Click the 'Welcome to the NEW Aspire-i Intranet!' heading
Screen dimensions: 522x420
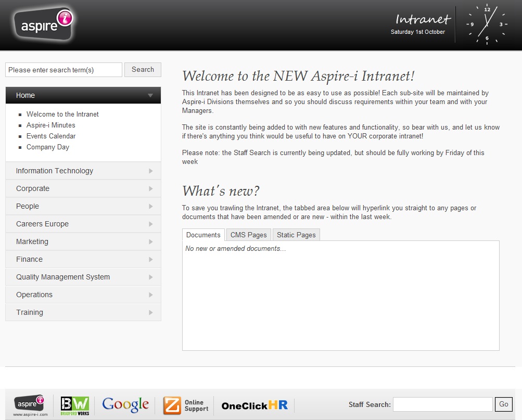coord(298,76)
